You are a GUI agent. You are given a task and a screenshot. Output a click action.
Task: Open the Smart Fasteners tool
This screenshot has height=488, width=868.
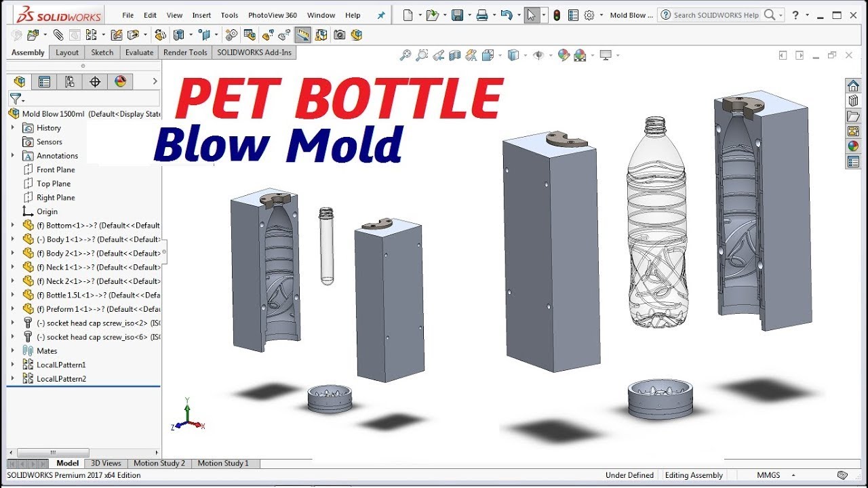(116, 35)
